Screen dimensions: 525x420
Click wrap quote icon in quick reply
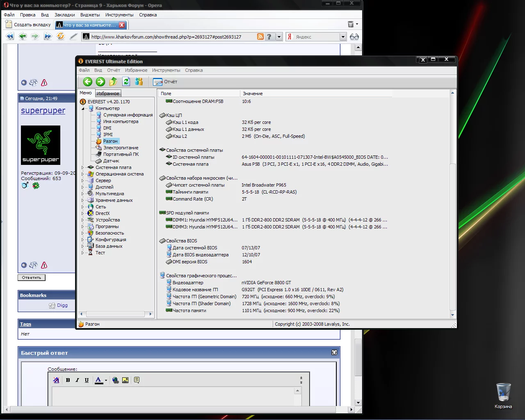click(137, 380)
